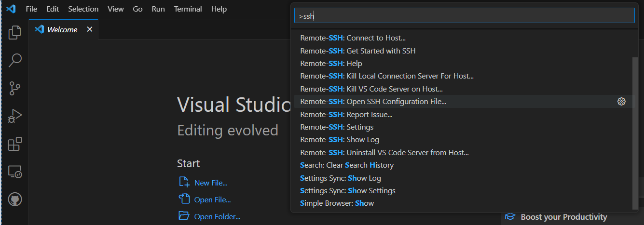644x225 pixels.
Task: Click the gear icon for Open SSH Configuration File
Action: (x=621, y=102)
